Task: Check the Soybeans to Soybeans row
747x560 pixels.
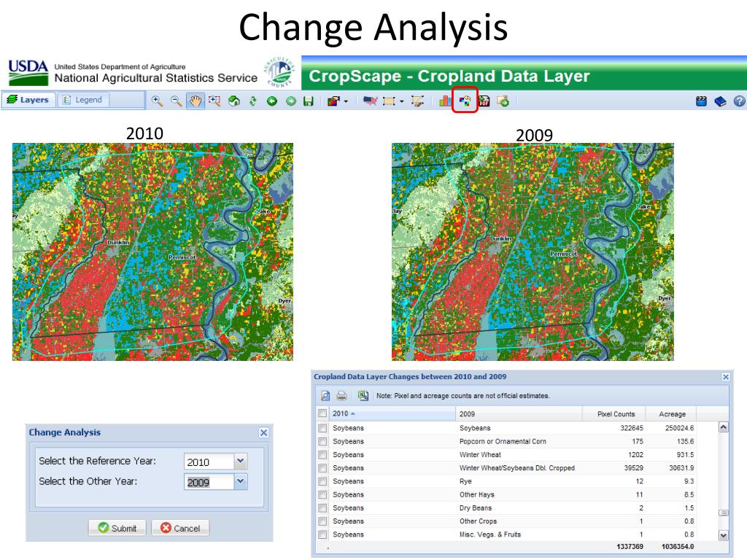Action: (x=322, y=428)
